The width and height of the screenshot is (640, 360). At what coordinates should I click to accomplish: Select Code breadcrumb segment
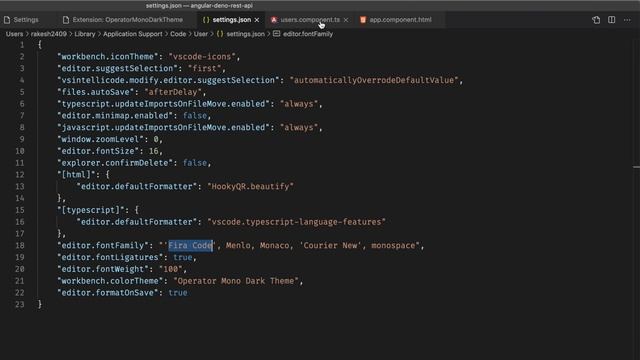point(178,34)
